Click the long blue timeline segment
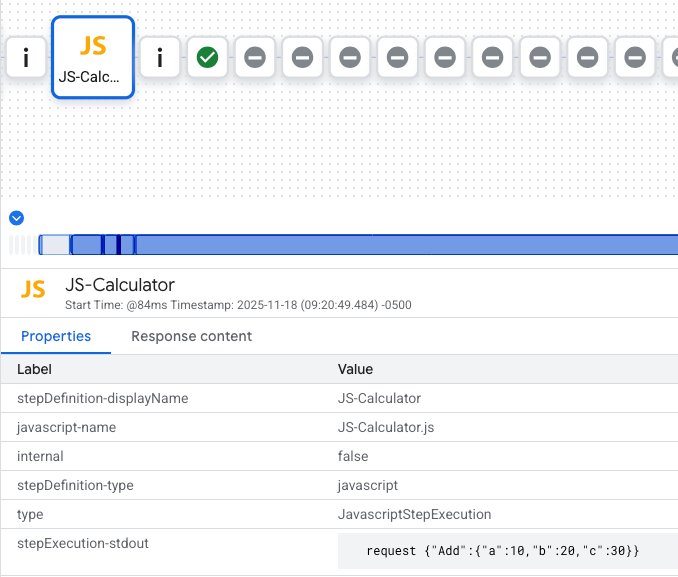 (400, 245)
